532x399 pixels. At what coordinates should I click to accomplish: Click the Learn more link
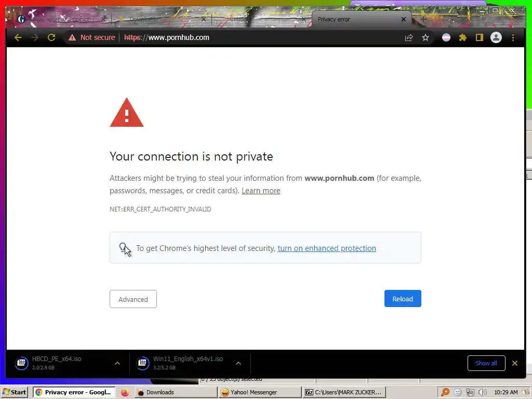(x=261, y=191)
